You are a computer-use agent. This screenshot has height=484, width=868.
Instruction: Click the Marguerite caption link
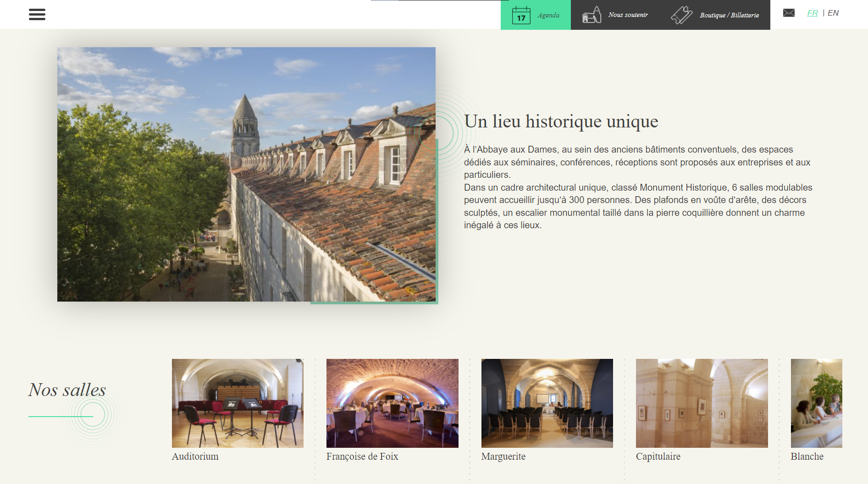coord(503,456)
